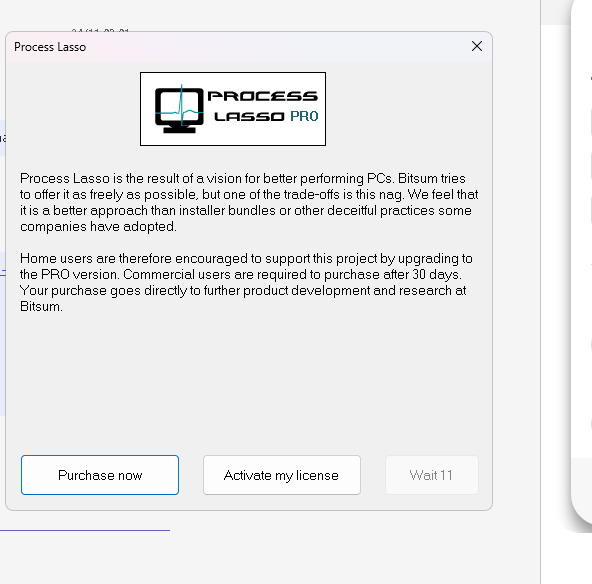Click the Process Lasso title bar text
This screenshot has height=584, width=592.
click(x=50, y=47)
